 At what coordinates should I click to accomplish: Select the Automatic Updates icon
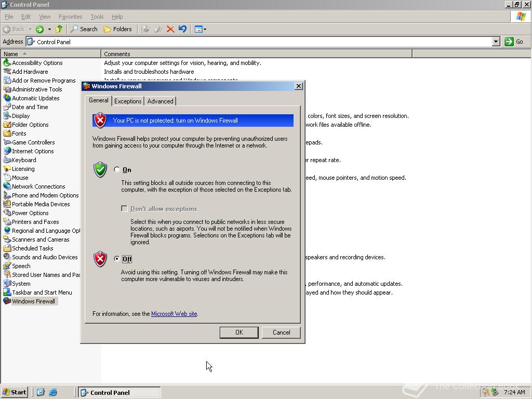click(7, 98)
